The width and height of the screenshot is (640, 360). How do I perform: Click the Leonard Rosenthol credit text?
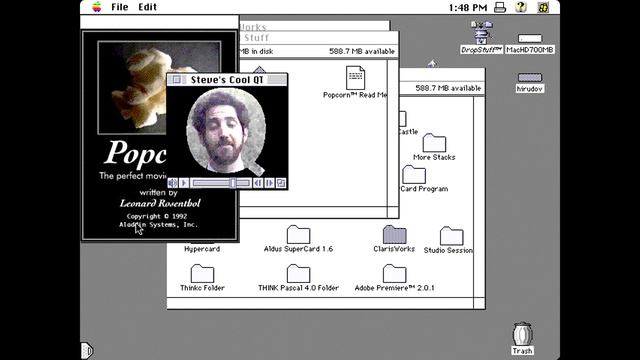[x=160, y=203]
